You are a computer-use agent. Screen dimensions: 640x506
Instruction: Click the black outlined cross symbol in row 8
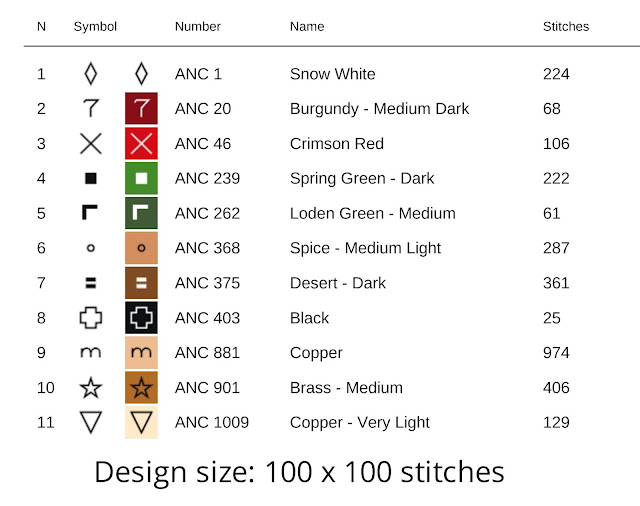pos(91,317)
